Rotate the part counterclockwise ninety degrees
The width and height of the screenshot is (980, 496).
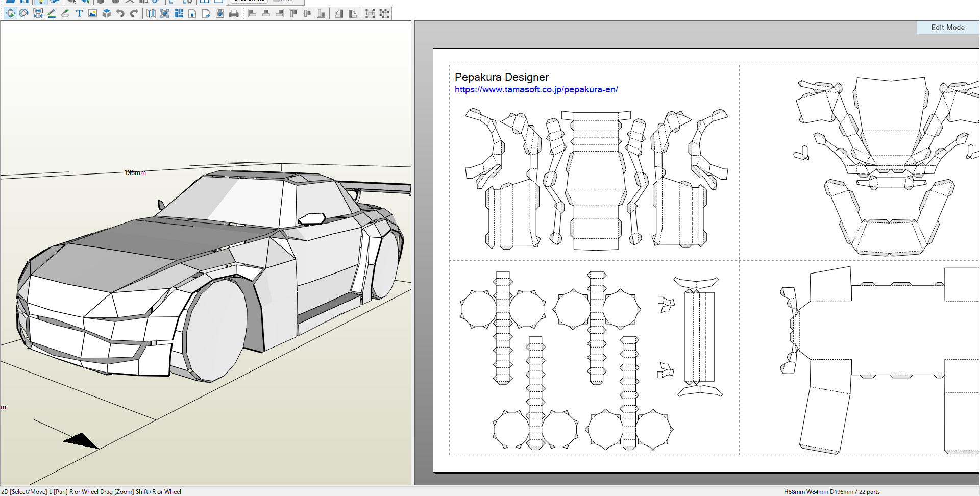(339, 14)
